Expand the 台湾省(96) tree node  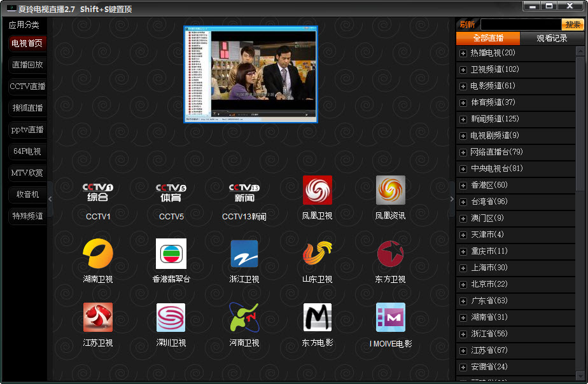point(463,202)
